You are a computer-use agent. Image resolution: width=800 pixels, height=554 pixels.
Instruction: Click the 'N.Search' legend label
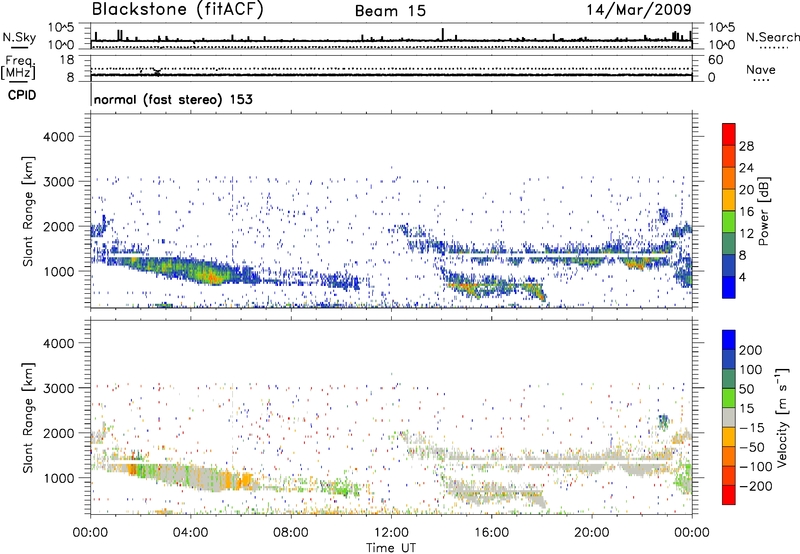coord(773,37)
